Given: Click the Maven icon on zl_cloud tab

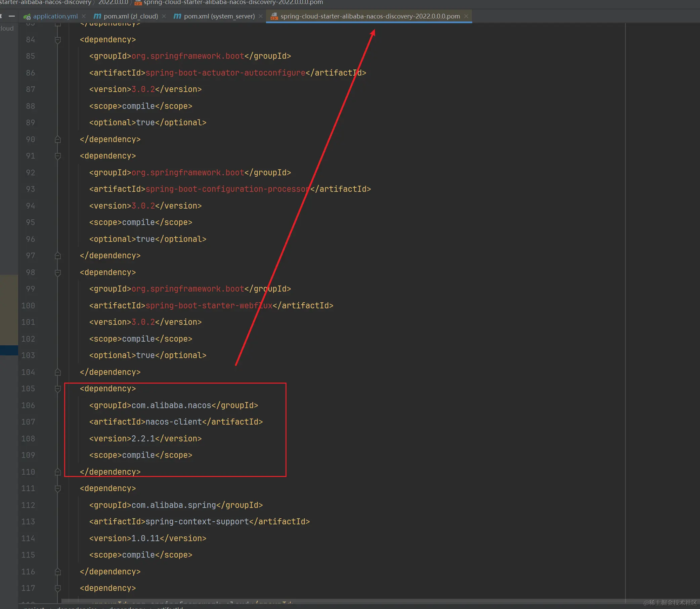Looking at the screenshot, I should click(97, 16).
